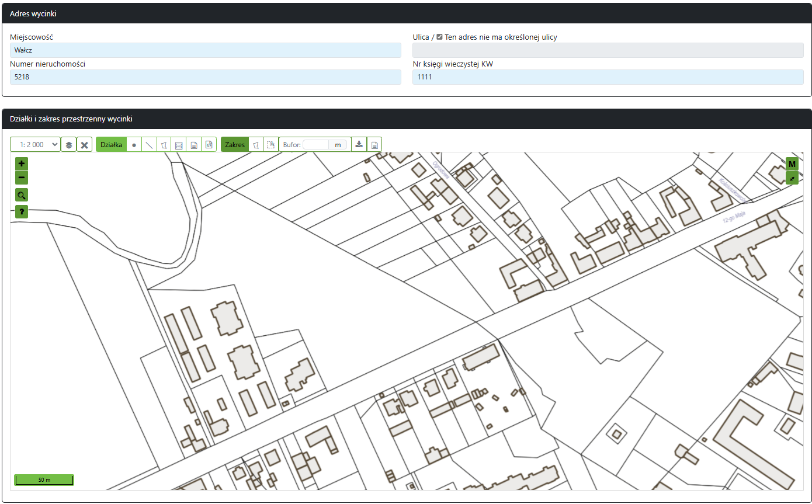This screenshot has height=504, width=812.
Task: Open the map help question mark
Action: (22, 212)
